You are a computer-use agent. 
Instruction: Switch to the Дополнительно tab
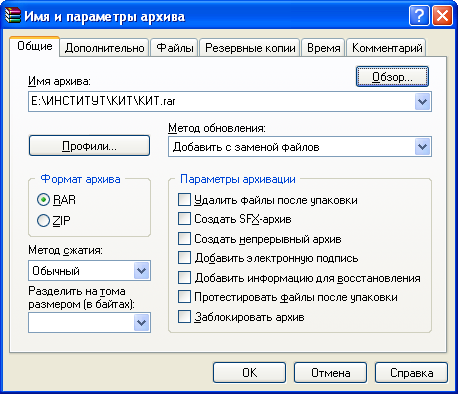104,48
